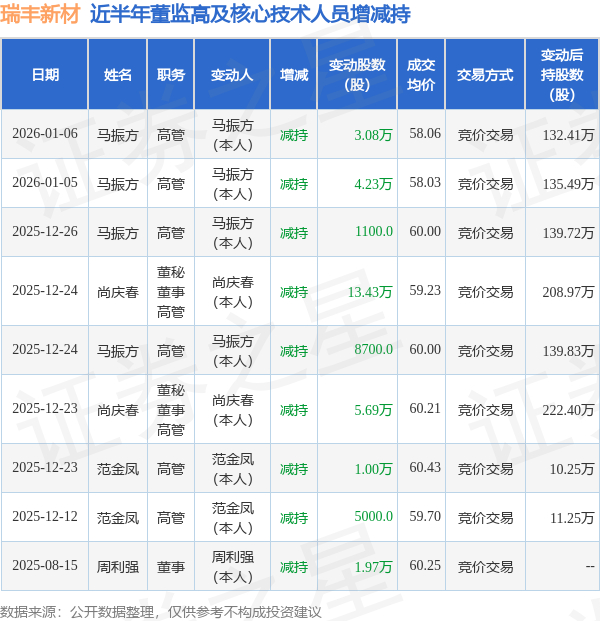Click 变动人 cell 尚庆春(本人) in 60.21 row
The width and height of the screenshot is (600, 621).
coord(232,410)
